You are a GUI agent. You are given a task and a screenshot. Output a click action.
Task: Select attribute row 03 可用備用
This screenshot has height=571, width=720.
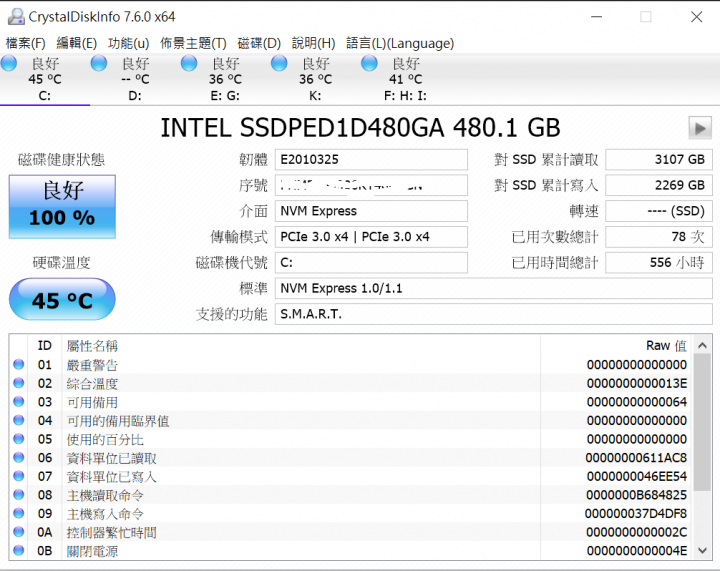pos(351,402)
